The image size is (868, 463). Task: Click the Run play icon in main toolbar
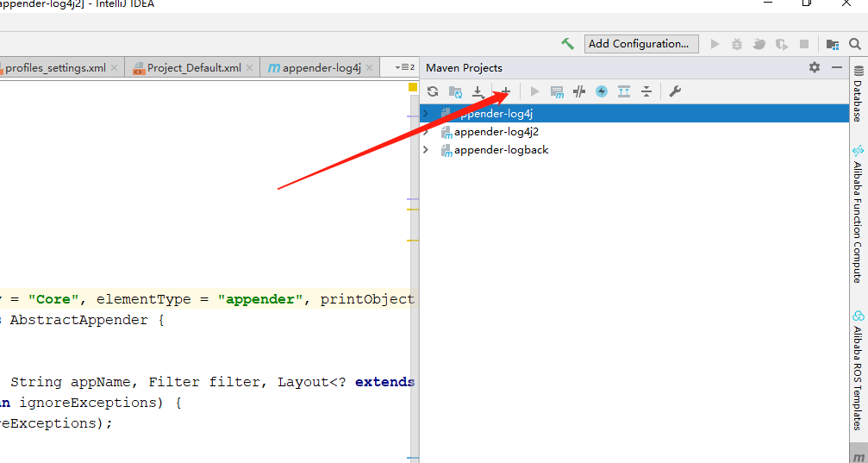(715, 44)
